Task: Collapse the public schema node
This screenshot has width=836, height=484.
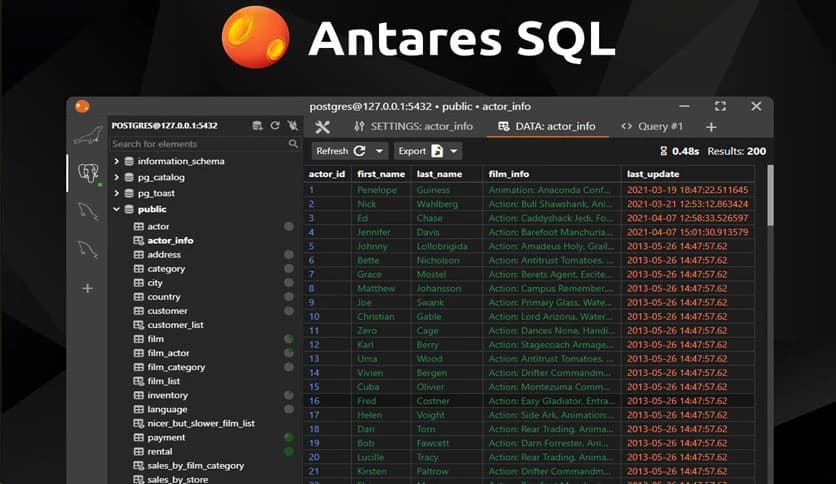Action: pyautogui.click(x=117, y=209)
